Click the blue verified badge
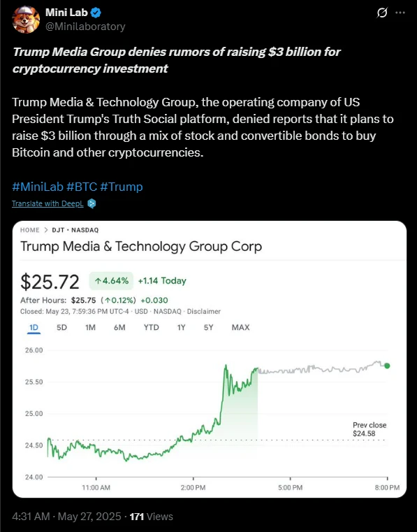 96,13
